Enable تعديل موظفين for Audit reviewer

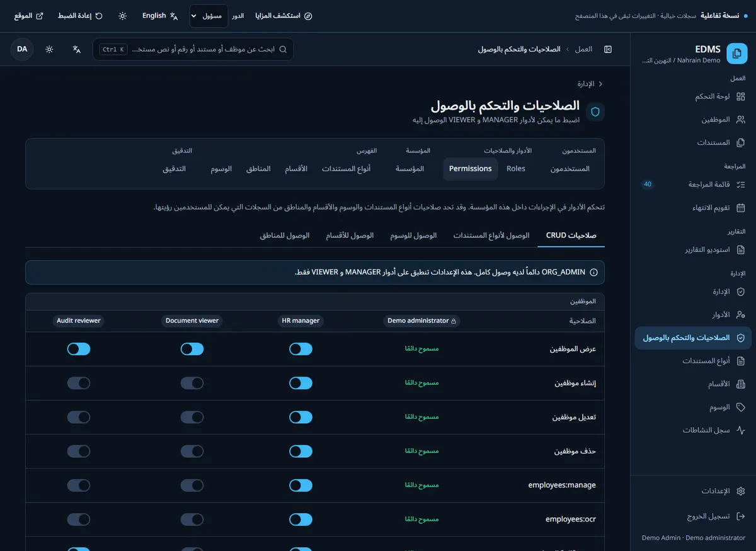point(79,417)
